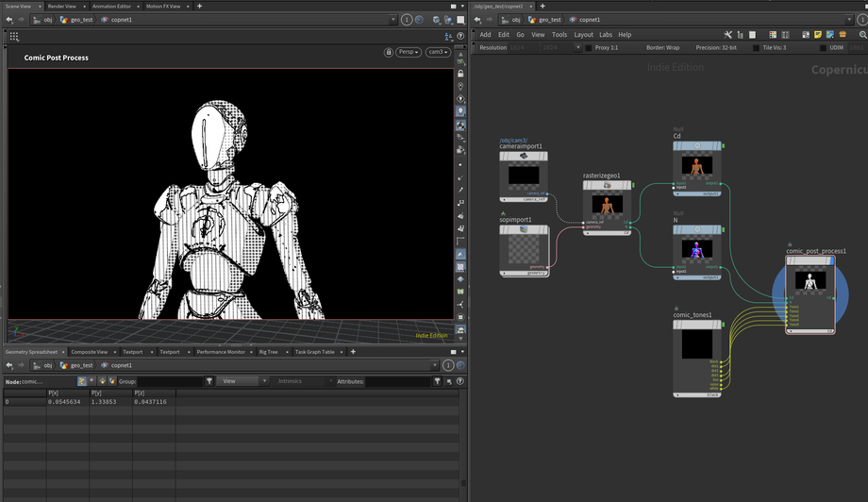The image size is (868, 502).
Task: Enable the UDIM checkbox
Action: tap(823, 47)
